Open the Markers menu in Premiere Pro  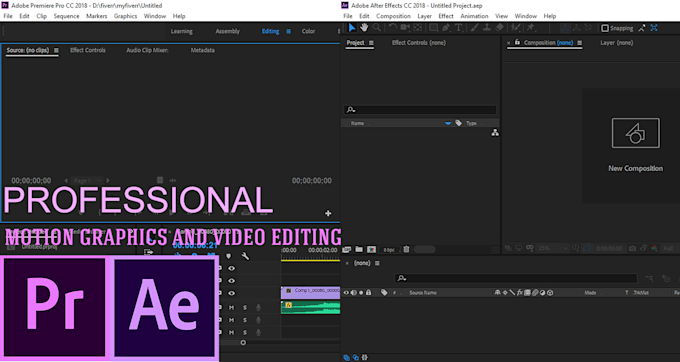click(x=96, y=16)
